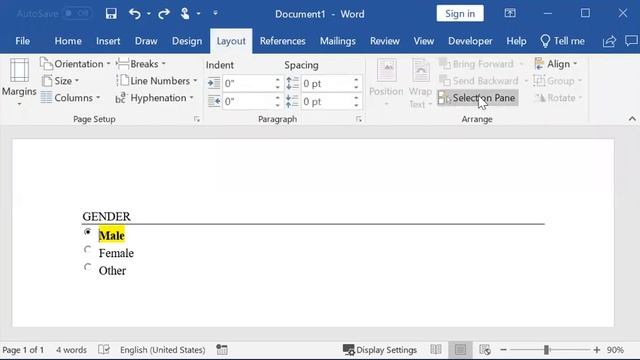640x360 pixels.
Task: Open the Review tab
Action: coord(384,41)
